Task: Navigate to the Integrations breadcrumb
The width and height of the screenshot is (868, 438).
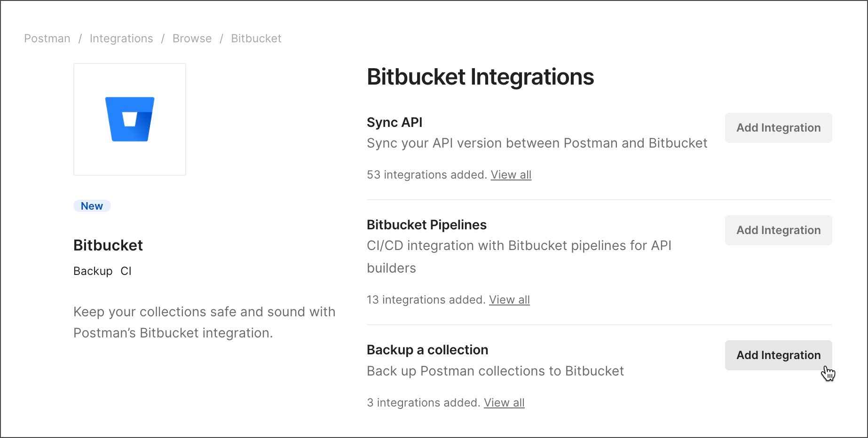Action: tap(121, 38)
